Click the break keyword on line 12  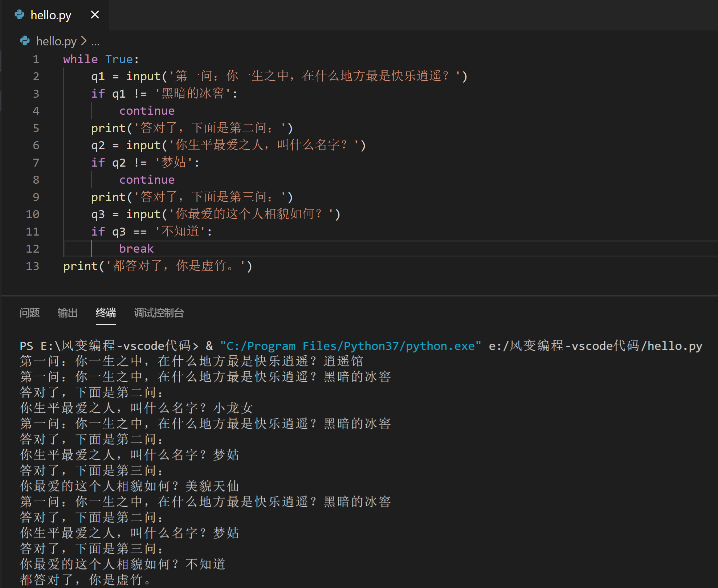pos(136,248)
